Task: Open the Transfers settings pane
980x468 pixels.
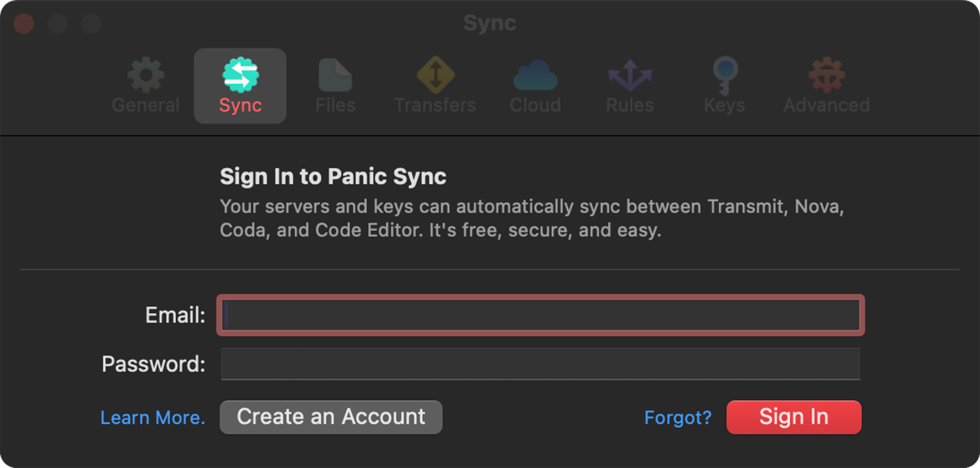Action: pyautogui.click(x=435, y=84)
